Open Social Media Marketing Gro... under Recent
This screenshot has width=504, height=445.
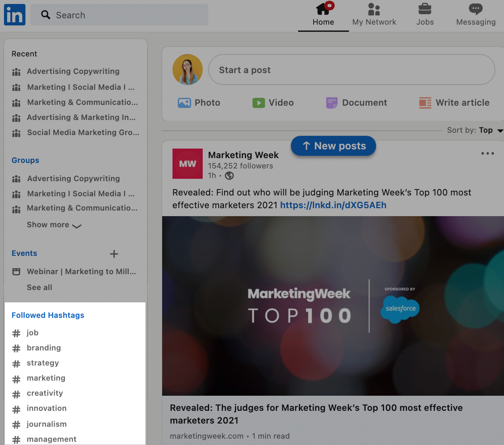coord(83,132)
